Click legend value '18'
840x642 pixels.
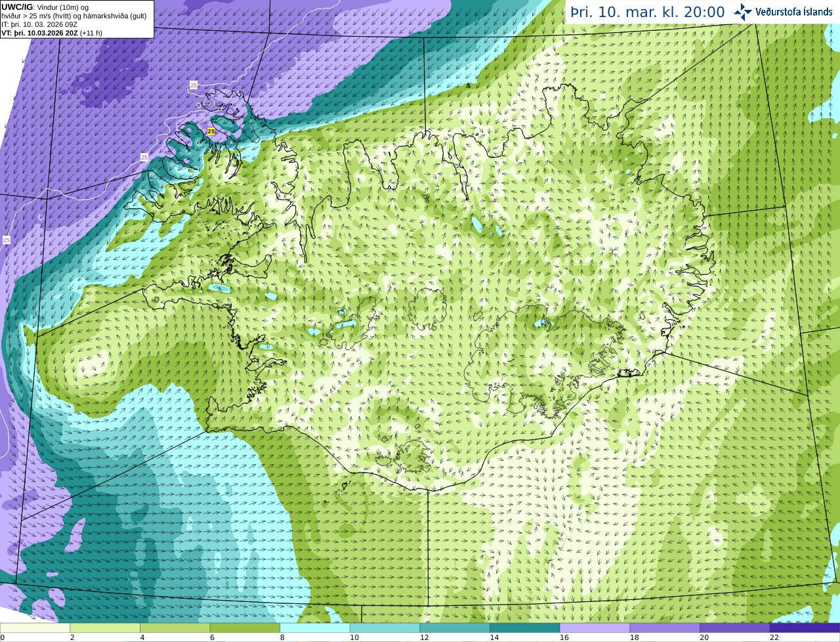(x=634, y=637)
